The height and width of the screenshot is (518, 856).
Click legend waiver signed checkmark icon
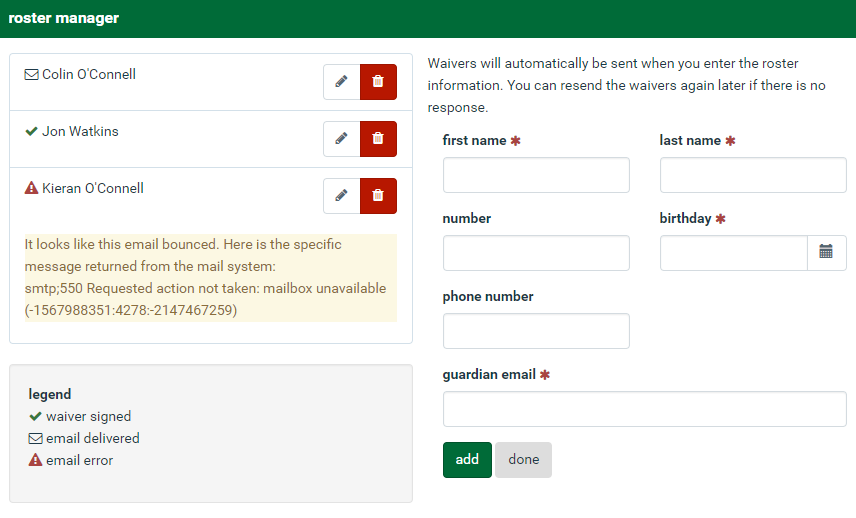click(35, 416)
